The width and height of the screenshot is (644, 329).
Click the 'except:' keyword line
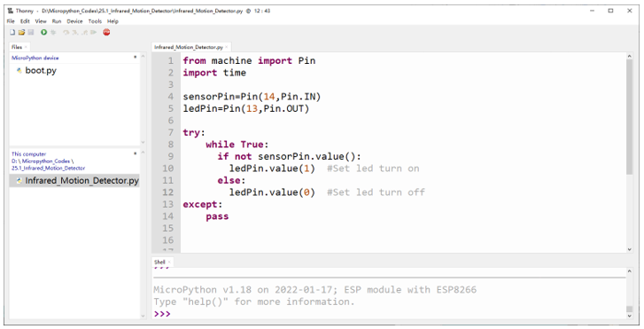[203, 204]
